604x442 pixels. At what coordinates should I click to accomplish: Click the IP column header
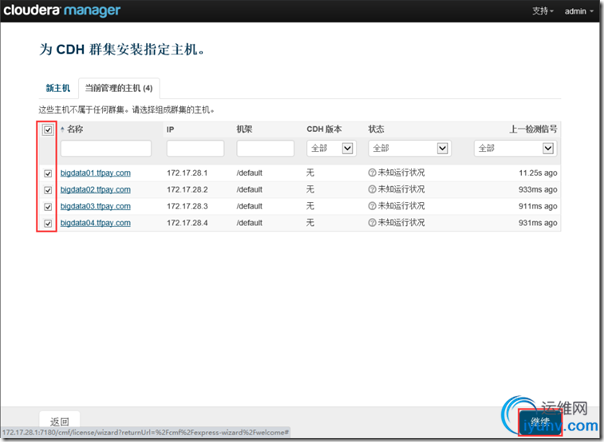point(170,129)
